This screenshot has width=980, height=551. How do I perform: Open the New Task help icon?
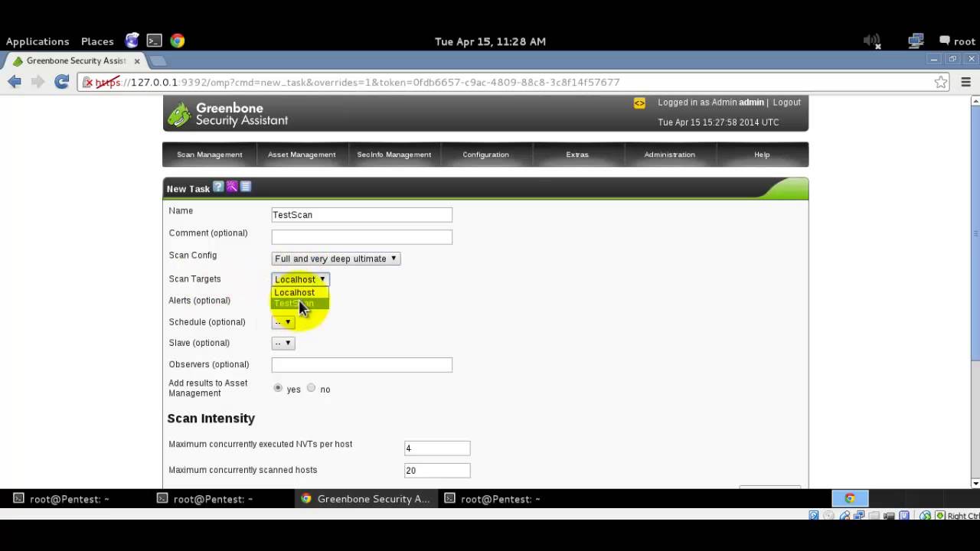tap(218, 187)
